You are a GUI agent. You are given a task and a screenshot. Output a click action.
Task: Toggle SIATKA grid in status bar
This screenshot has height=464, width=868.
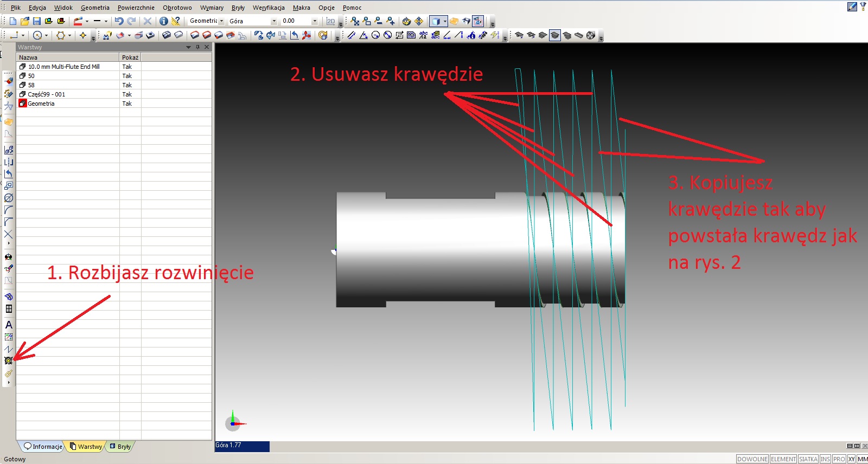click(x=808, y=459)
